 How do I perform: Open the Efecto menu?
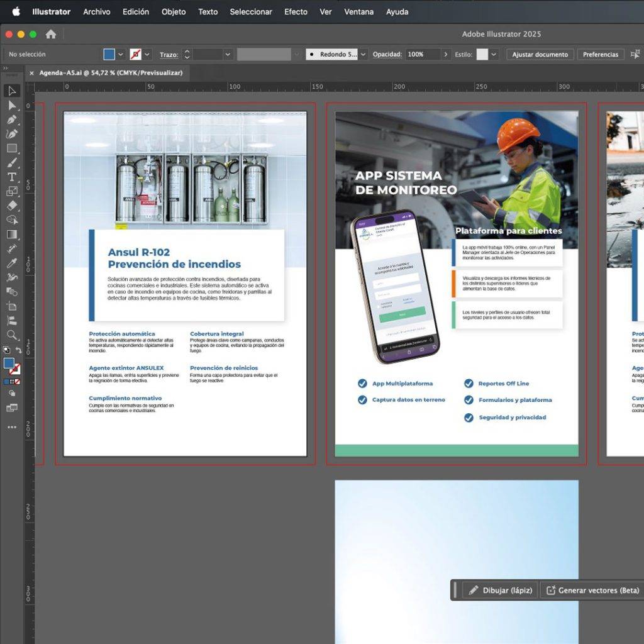pyautogui.click(x=296, y=12)
